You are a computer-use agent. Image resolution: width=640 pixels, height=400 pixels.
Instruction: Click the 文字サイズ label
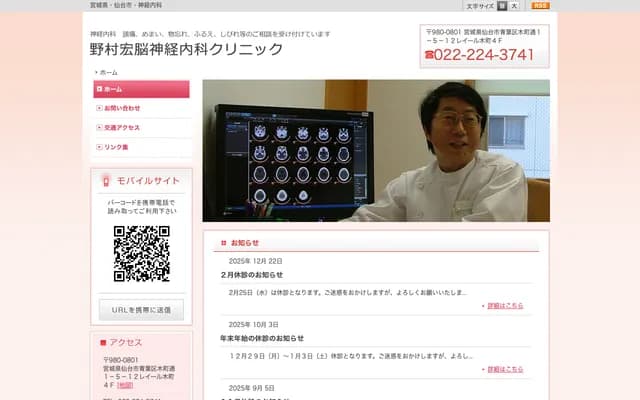[480, 6]
